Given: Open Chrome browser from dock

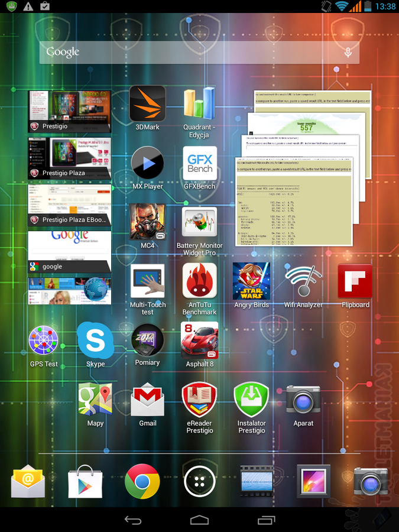Looking at the screenshot, I should [142, 481].
